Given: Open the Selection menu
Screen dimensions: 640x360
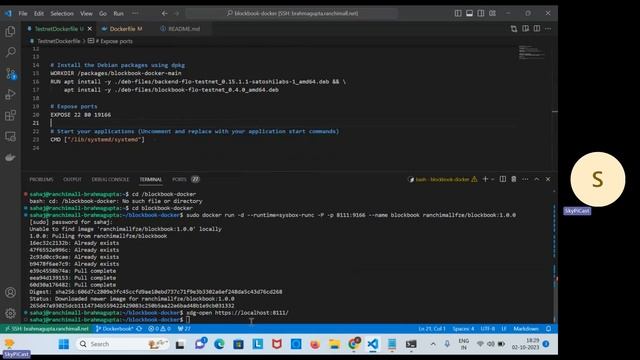Looking at the screenshot, I should point(62,13).
